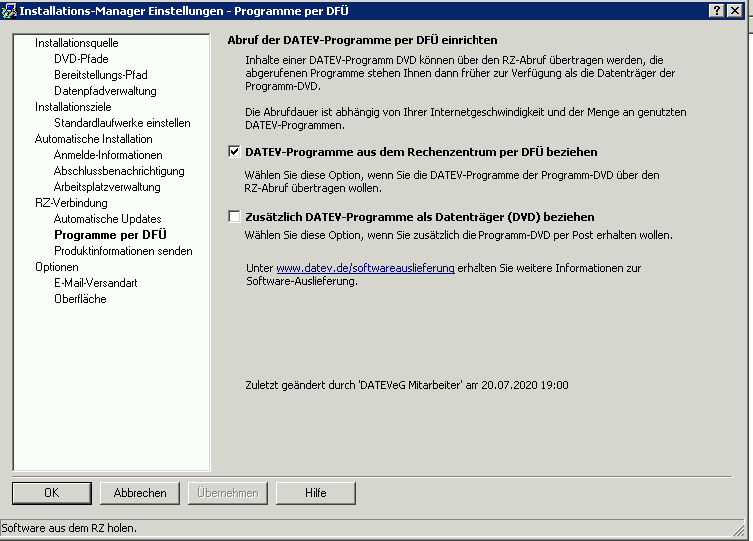
Task: Confirm settings with the OK button
Action: (52, 493)
